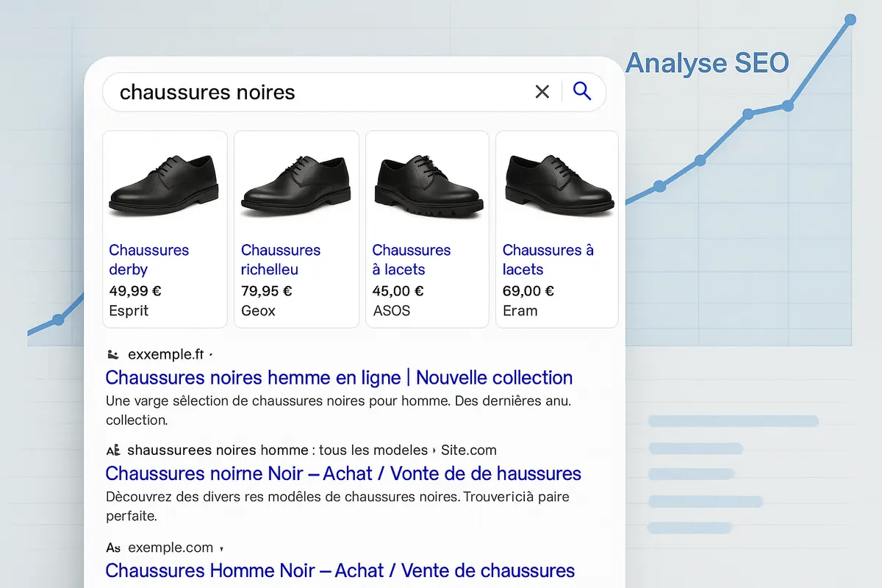This screenshot has width=882, height=588.
Task: Click the Eram seller name
Action: point(520,311)
